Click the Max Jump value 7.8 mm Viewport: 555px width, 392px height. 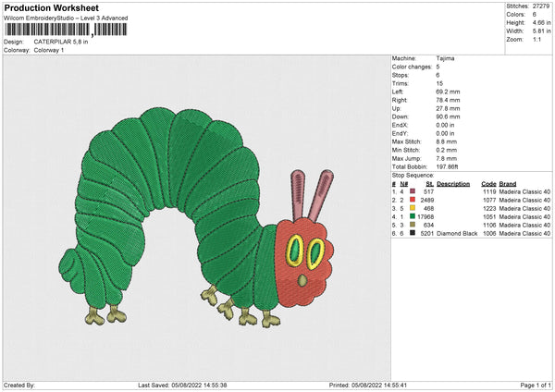point(447,158)
